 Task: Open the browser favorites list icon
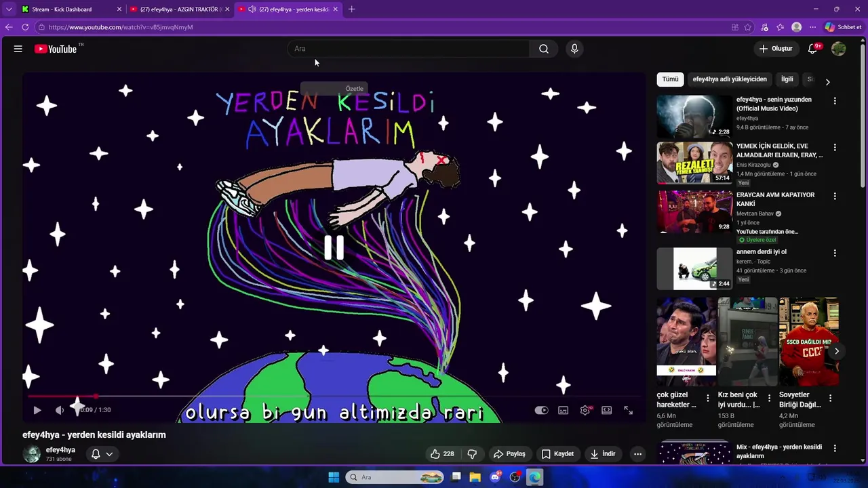781,27
